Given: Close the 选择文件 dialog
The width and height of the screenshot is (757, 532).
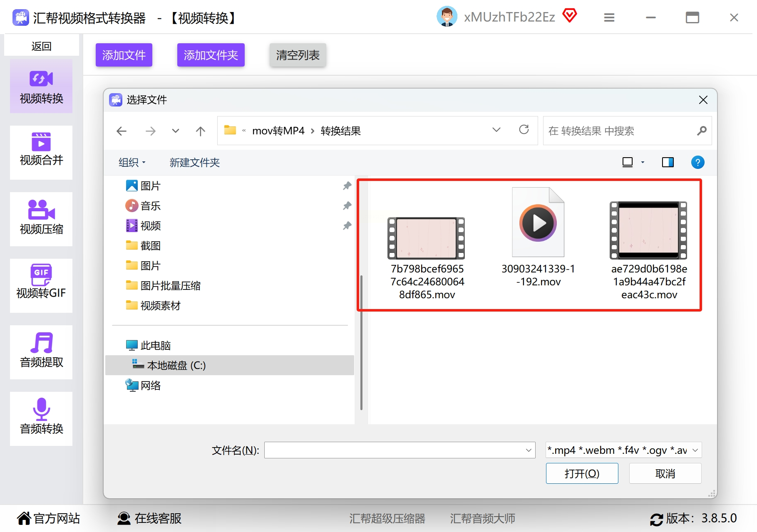Looking at the screenshot, I should [703, 100].
